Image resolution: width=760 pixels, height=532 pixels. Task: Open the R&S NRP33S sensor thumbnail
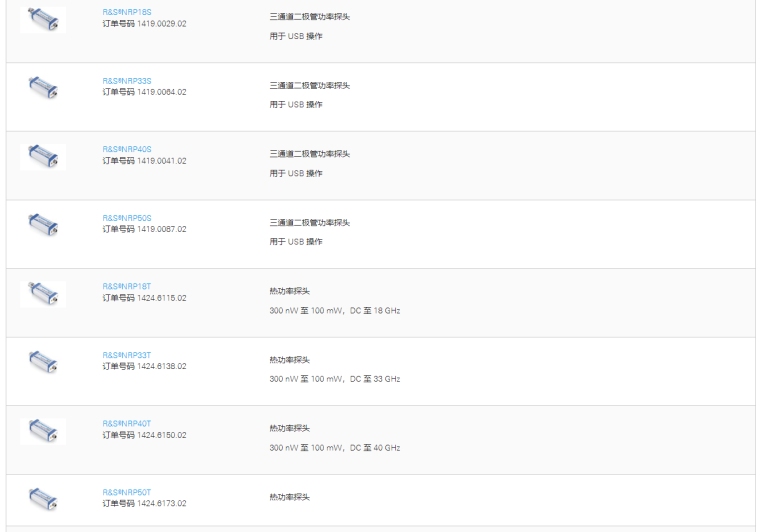pos(42,88)
